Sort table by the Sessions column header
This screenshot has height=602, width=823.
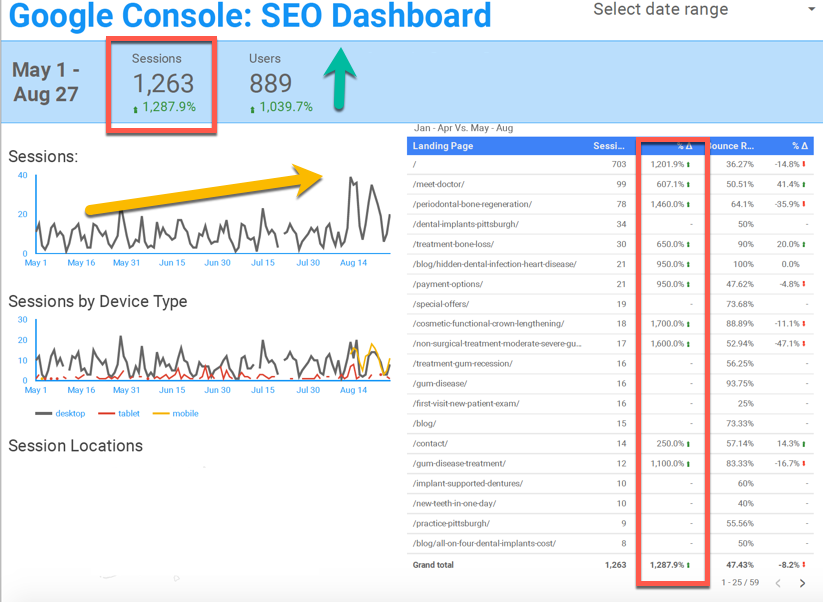(609, 146)
